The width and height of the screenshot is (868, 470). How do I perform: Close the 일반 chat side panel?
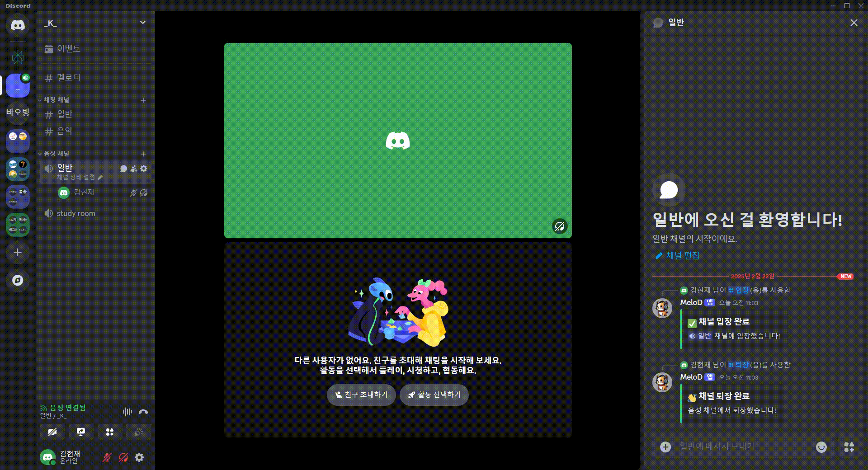854,23
